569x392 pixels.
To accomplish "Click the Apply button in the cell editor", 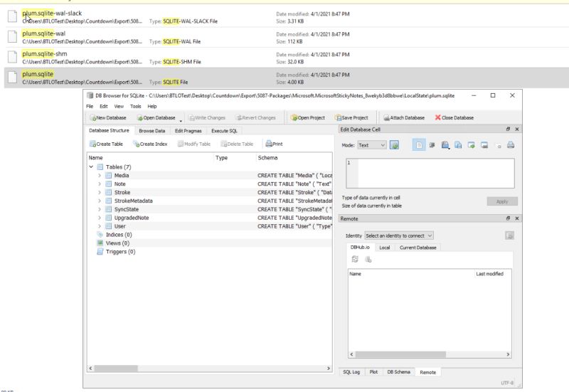I will pyautogui.click(x=502, y=201).
